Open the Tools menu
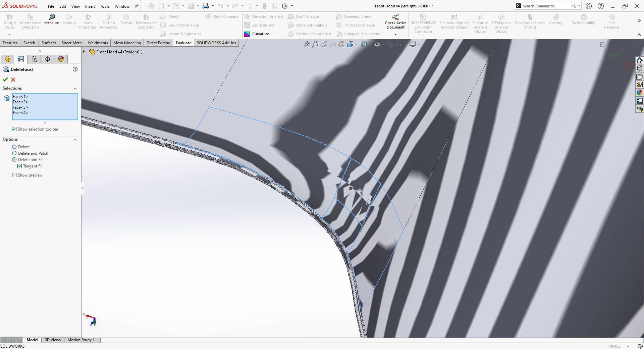The width and height of the screenshot is (644, 349). tap(104, 6)
